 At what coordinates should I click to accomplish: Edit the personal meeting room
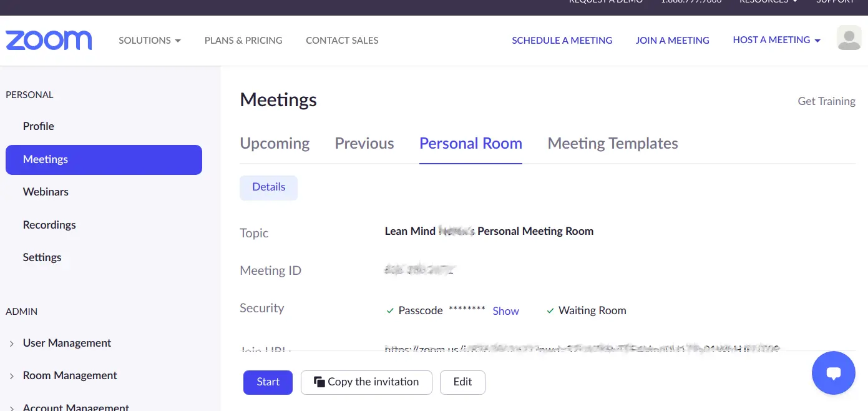click(462, 382)
